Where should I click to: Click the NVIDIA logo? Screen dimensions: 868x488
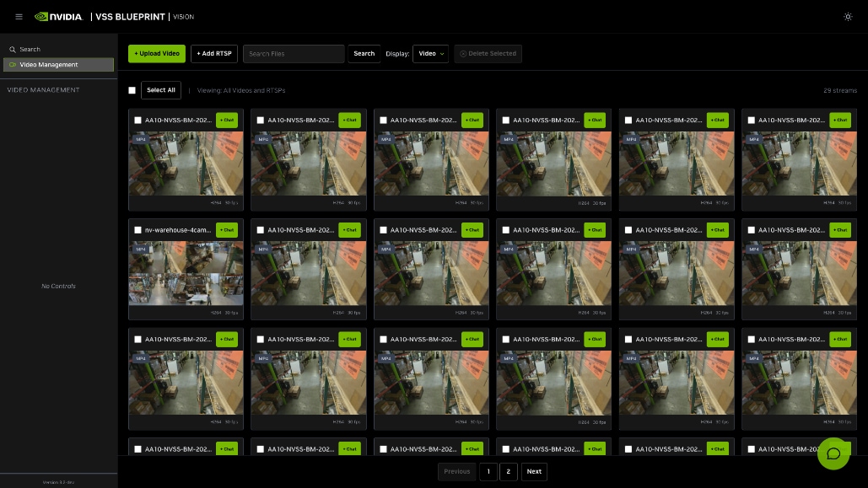tap(59, 17)
